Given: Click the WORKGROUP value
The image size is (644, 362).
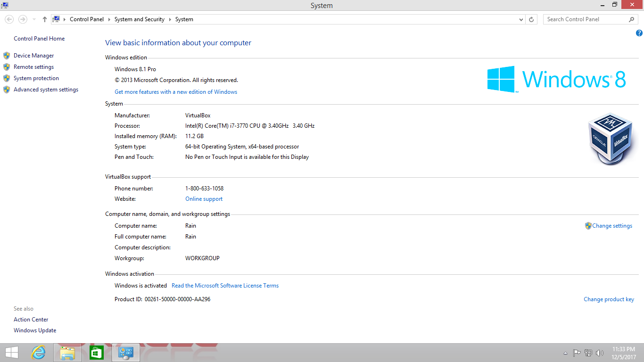Looking at the screenshot, I should click(x=202, y=258).
